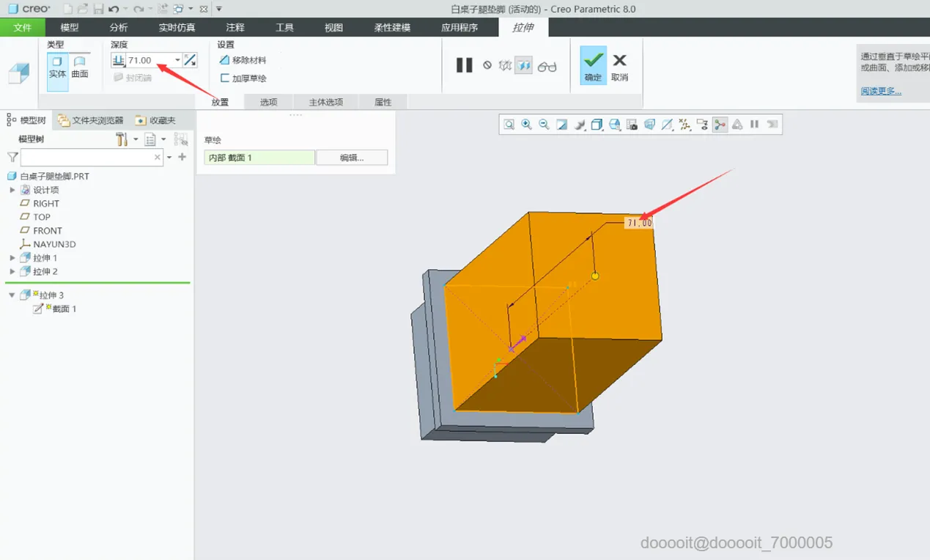The height and width of the screenshot is (560, 930).
Task: Click the repaint screen icon
Action: click(561, 125)
